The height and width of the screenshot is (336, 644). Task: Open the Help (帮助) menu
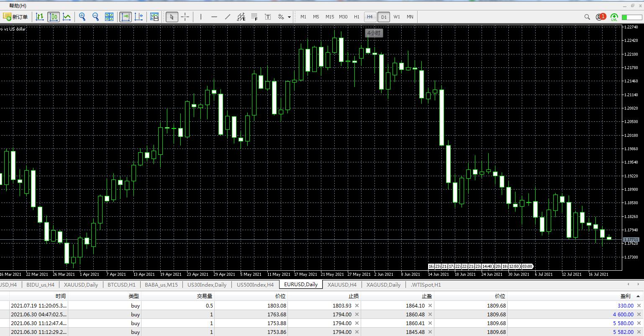(17, 5)
